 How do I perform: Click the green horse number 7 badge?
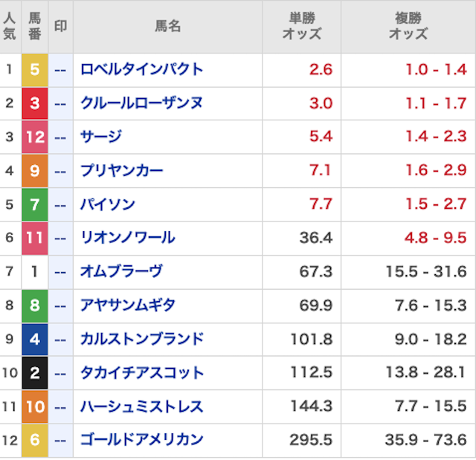click(x=34, y=204)
